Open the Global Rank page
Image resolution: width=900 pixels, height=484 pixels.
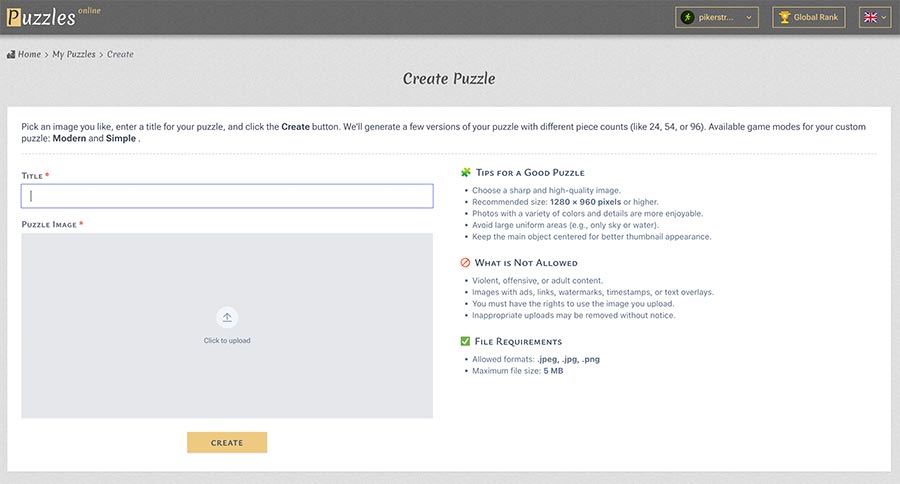808,17
